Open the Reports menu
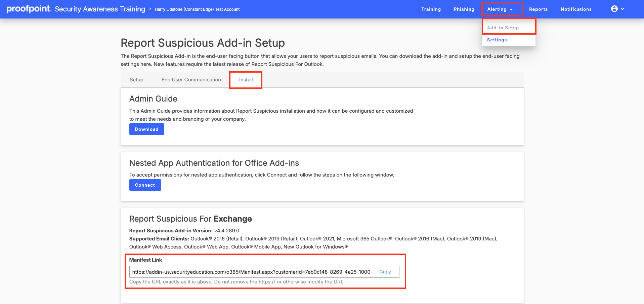 [538, 9]
